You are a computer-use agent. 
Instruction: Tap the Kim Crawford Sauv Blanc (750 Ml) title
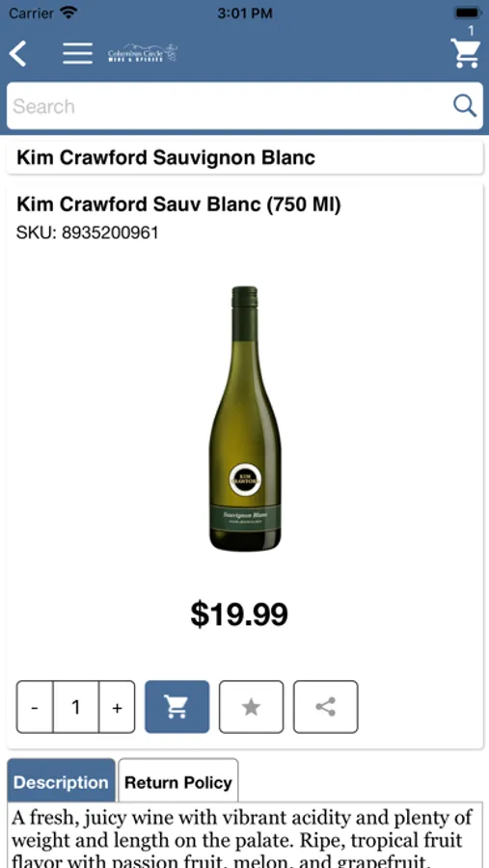pyautogui.click(x=178, y=204)
